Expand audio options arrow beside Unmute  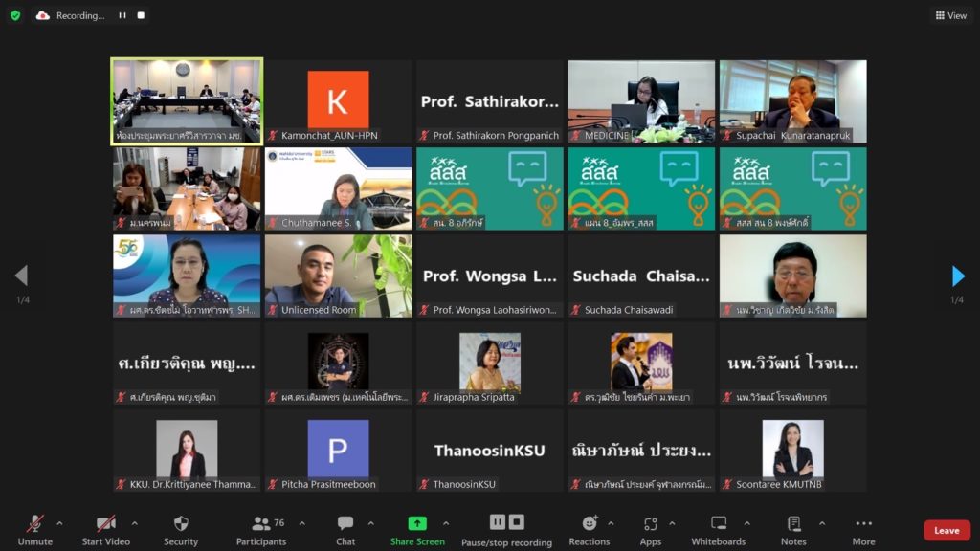59,523
